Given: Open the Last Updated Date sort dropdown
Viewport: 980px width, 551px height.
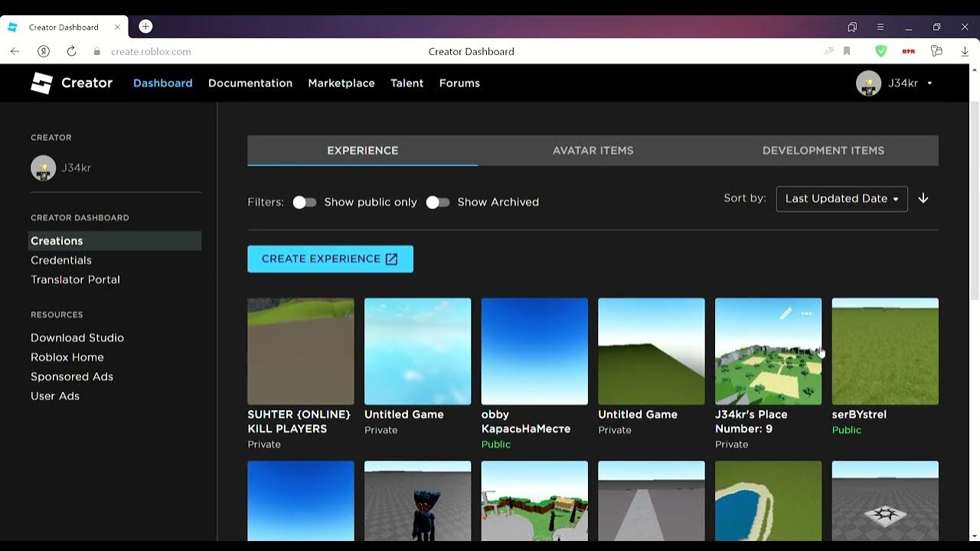Looking at the screenshot, I should tap(841, 199).
